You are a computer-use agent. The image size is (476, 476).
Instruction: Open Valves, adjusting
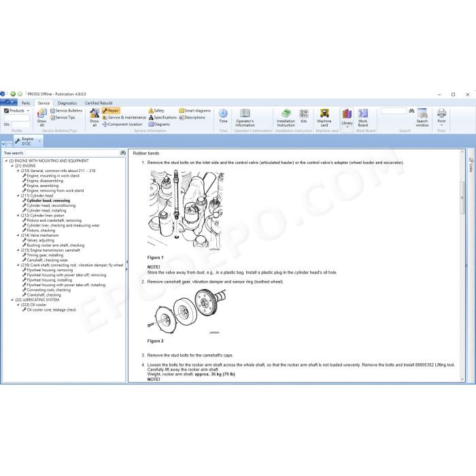(40, 240)
